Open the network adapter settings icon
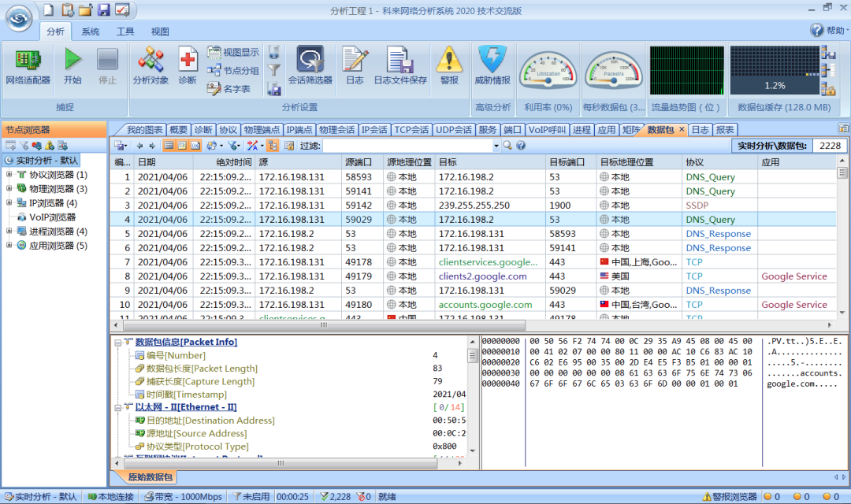Image resolution: width=851 pixels, height=504 pixels. click(x=28, y=60)
